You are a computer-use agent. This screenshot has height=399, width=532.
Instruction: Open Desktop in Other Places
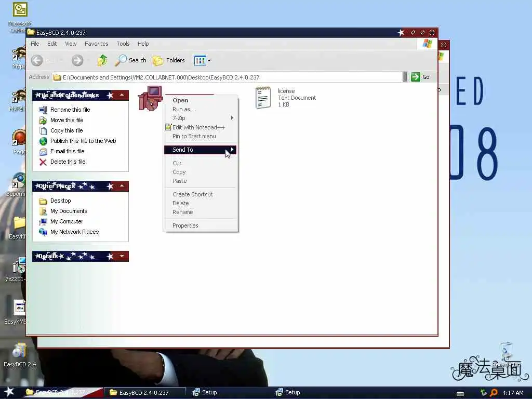coord(60,201)
